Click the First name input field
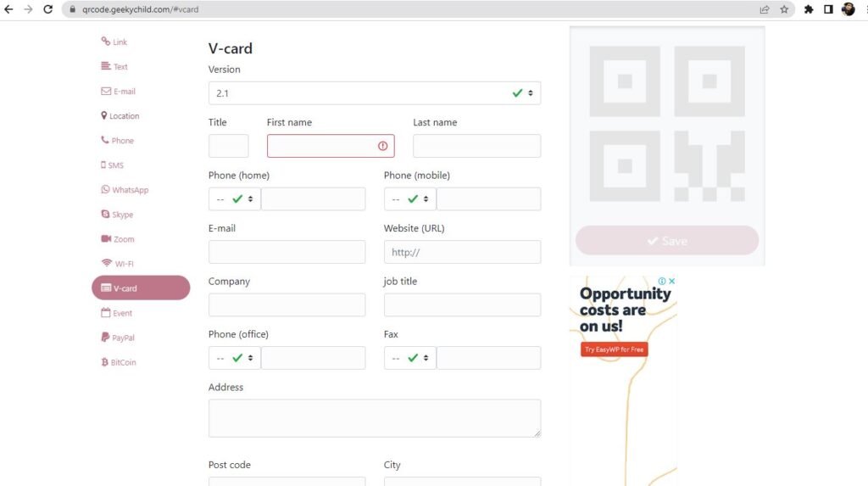Image resolution: width=868 pixels, height=486 pixels. 331,146
